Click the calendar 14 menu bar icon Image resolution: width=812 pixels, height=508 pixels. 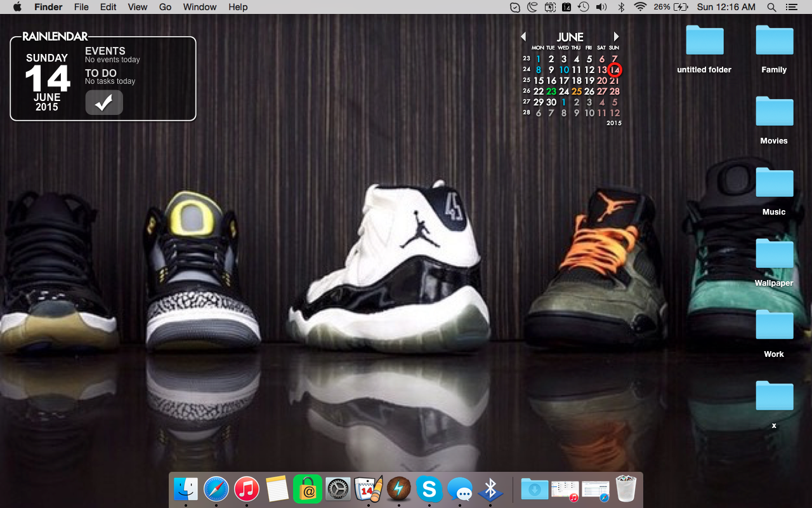(566, 7)
